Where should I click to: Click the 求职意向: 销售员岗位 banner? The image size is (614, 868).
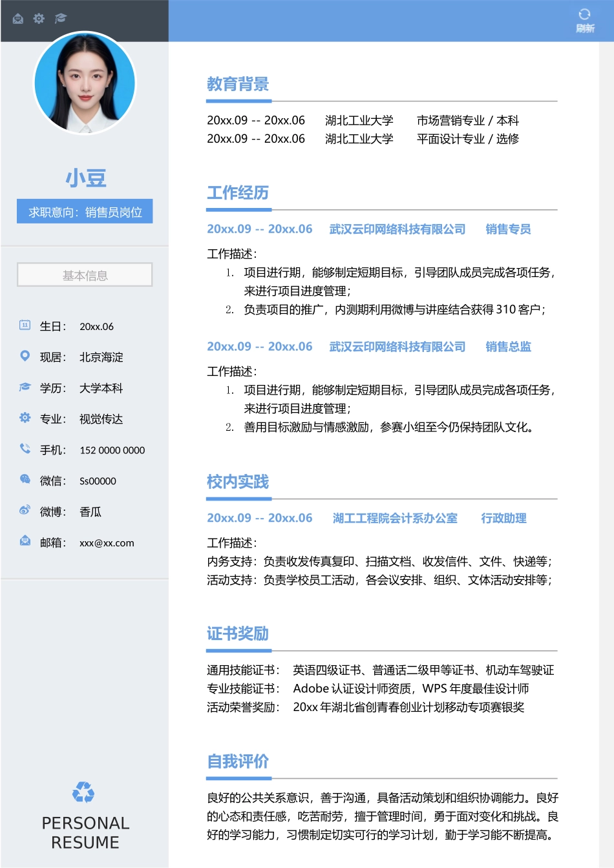tap(85, 212)
